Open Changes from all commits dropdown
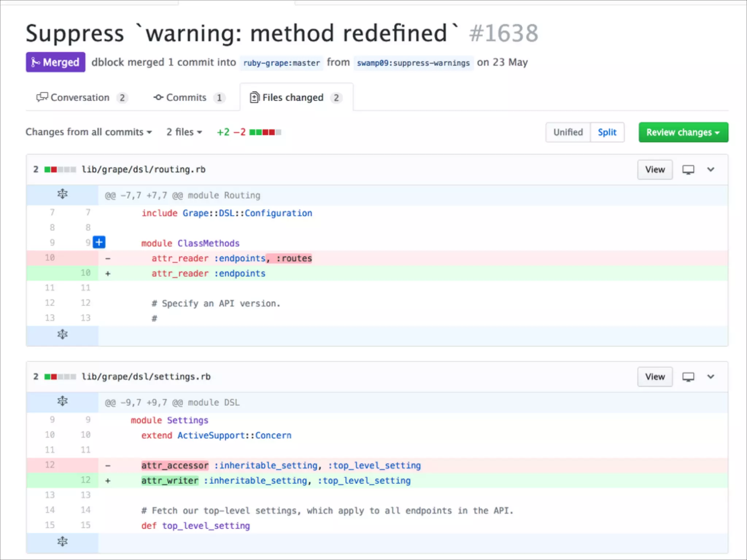747x560 pixels. 89,132
